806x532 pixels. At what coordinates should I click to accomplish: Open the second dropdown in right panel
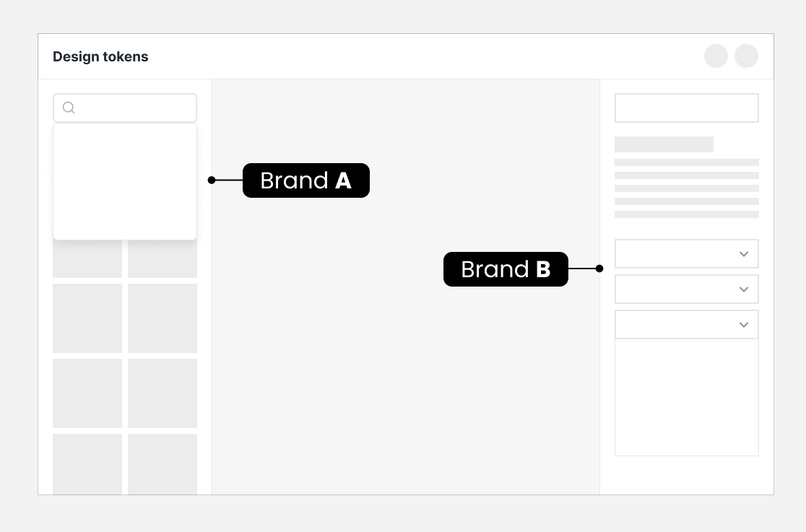pos(687,289)
